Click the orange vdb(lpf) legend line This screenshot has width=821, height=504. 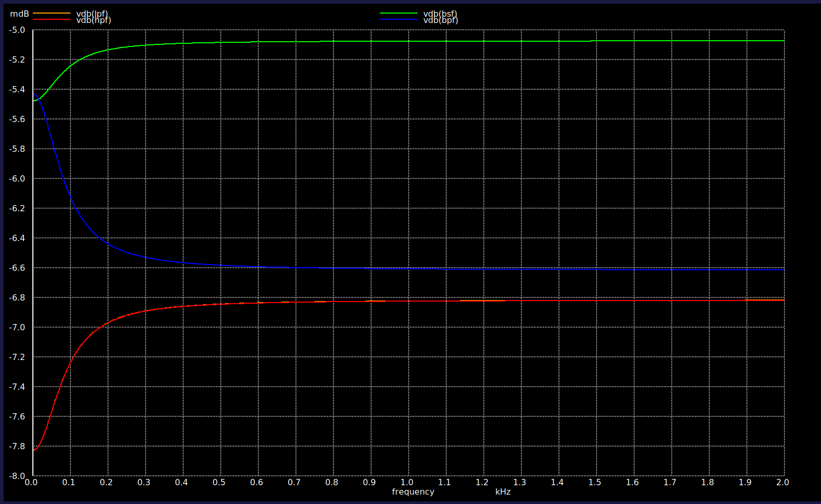(x=51, y=13)
